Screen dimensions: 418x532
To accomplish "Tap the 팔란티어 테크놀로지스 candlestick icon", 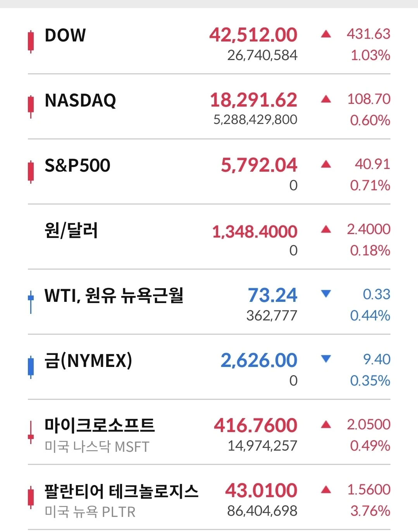I will [x=31, y=497].
